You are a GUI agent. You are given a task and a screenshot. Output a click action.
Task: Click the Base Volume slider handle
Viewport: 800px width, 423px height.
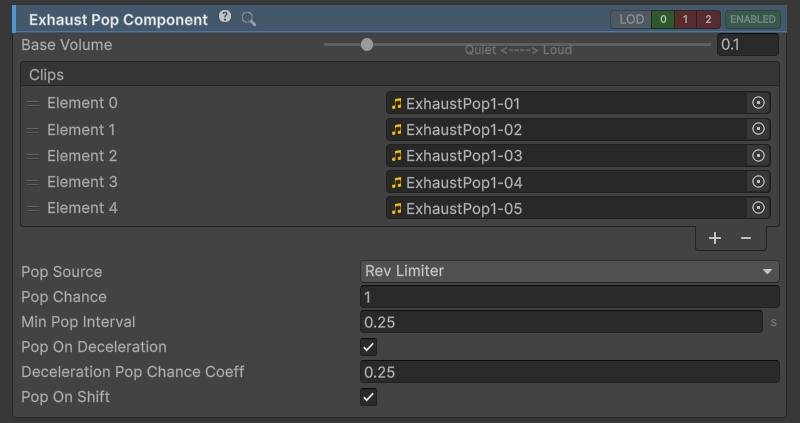[367, 45]
